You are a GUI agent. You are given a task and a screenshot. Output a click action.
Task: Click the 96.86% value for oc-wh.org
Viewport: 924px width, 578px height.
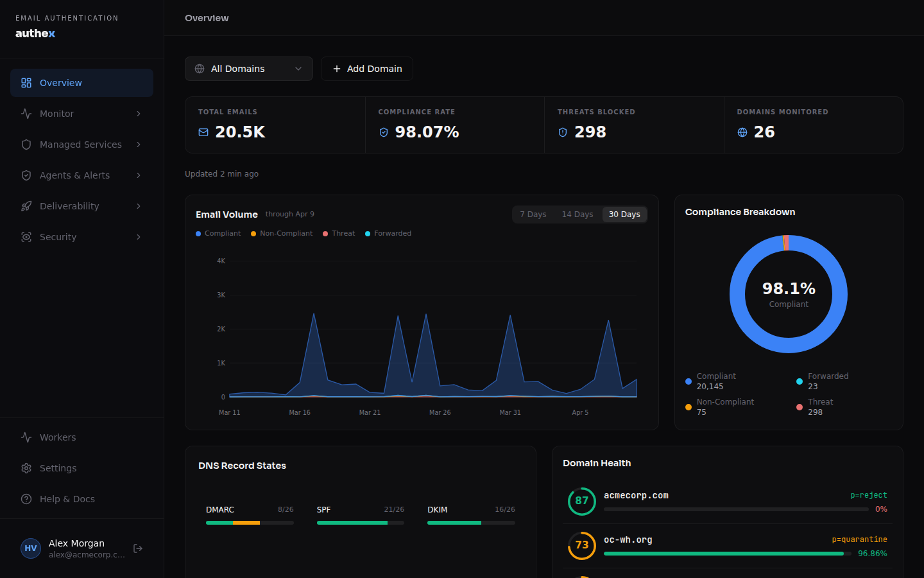pos(873,554)
